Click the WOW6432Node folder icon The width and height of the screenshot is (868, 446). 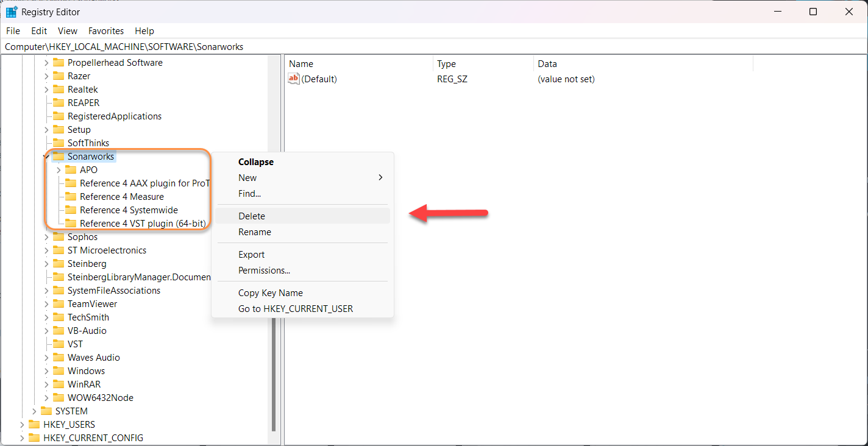coord(59,397)
